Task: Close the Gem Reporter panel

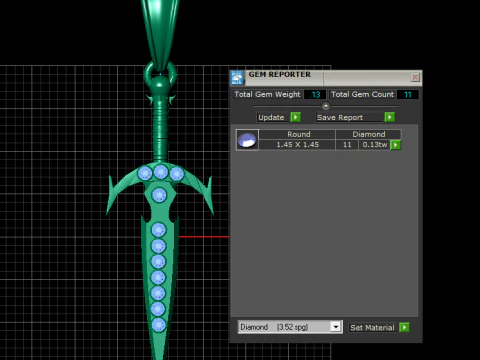Action: click(415, 77)
